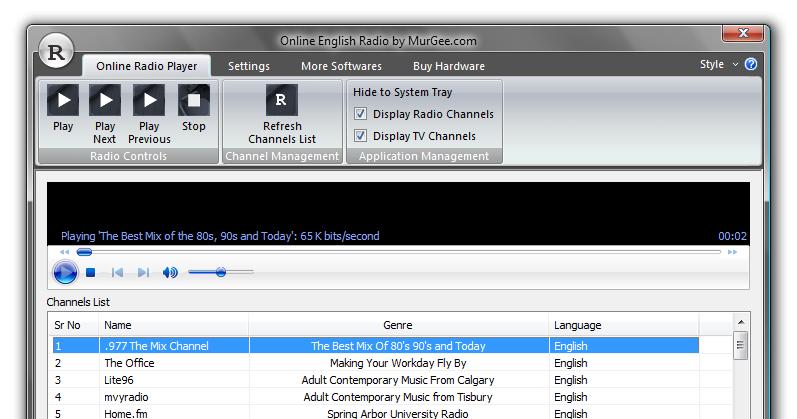The image size is (797, 419).
Task: Click the small blue stop square in player
Action: pos(91,272)
